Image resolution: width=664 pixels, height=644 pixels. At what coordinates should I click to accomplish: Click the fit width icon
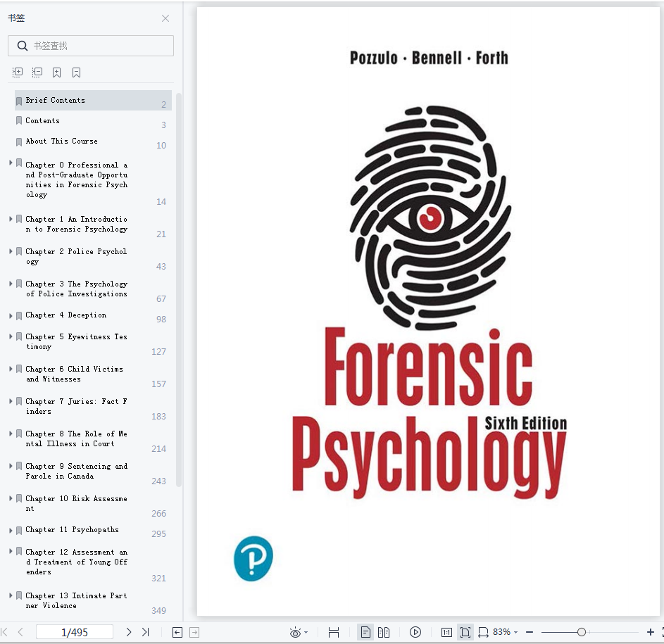click(483, 633)
